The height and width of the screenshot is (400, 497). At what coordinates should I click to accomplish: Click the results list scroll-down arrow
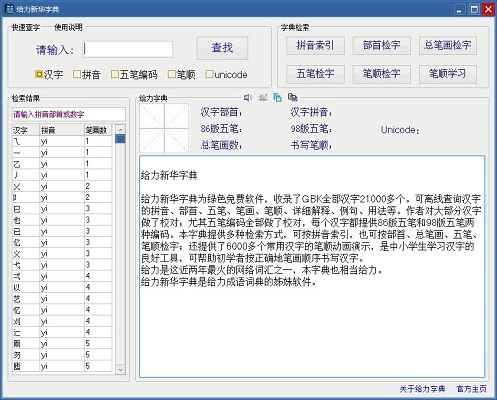[x=120, y=369]
